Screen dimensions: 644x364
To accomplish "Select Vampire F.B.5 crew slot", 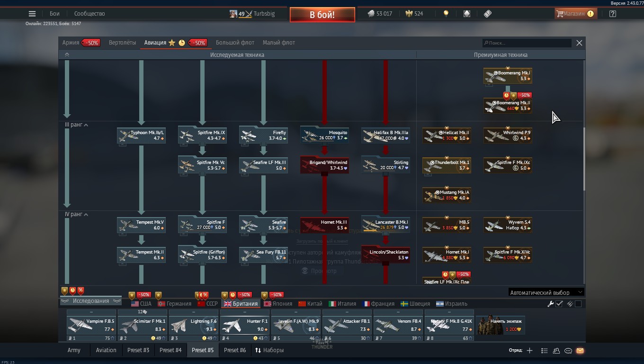I will tap(91, 326).
